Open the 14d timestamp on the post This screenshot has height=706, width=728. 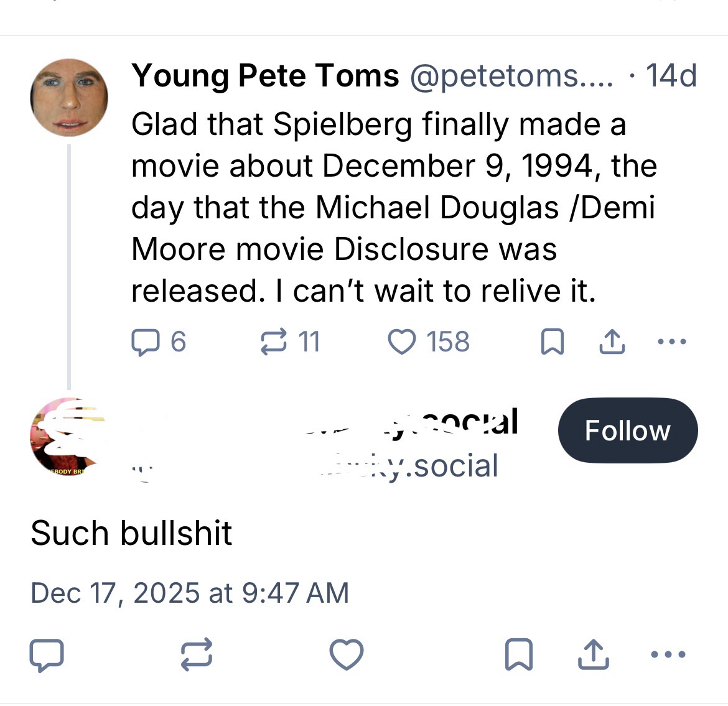tap(671, 76)
